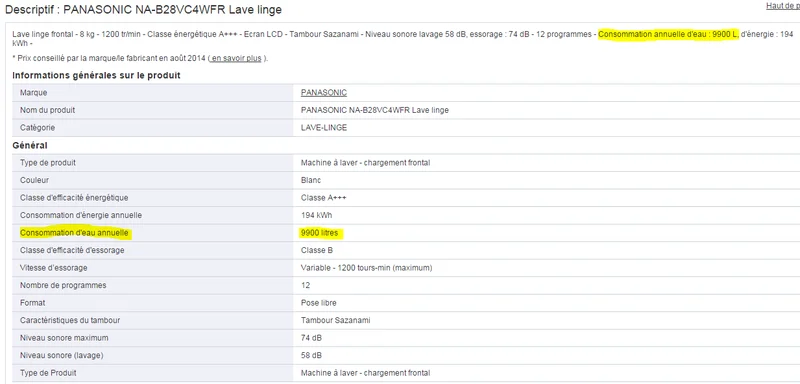This screenshot has width=800, height=384.
Task: Click the 'Général' section heading
Action: (x=30, y=145)
